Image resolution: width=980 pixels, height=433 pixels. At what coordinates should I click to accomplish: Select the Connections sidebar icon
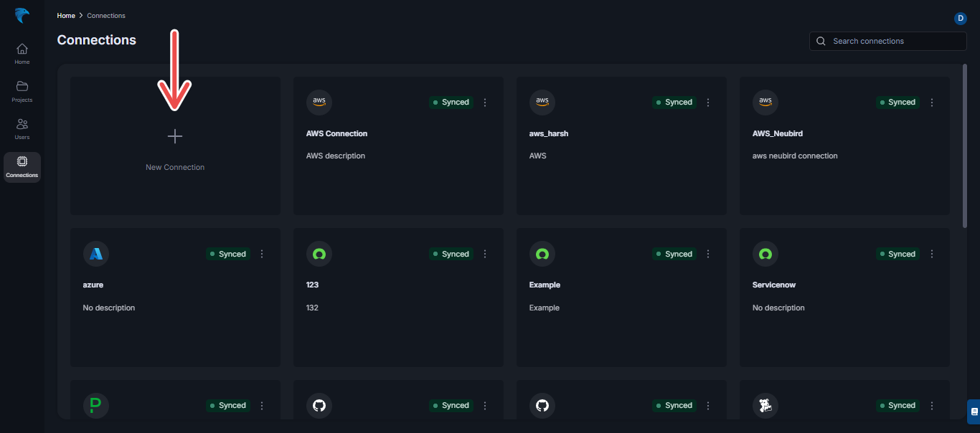pos(22,166)
